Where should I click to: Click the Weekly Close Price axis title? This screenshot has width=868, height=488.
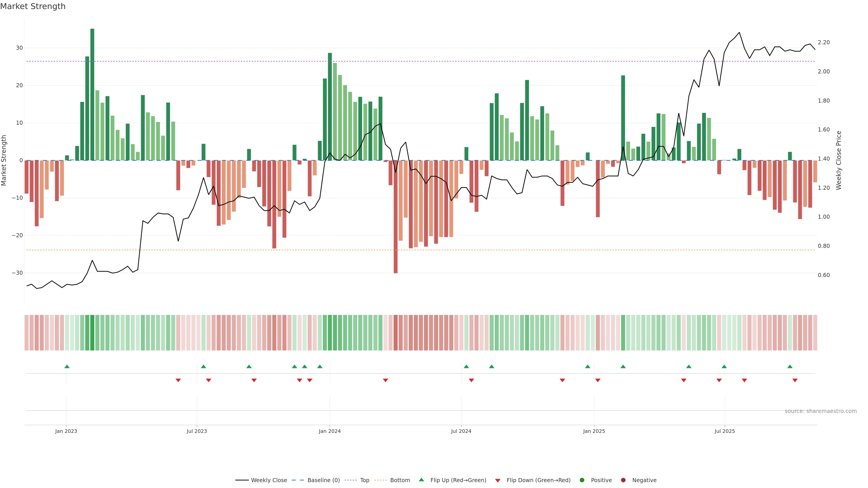pos(839,160)
